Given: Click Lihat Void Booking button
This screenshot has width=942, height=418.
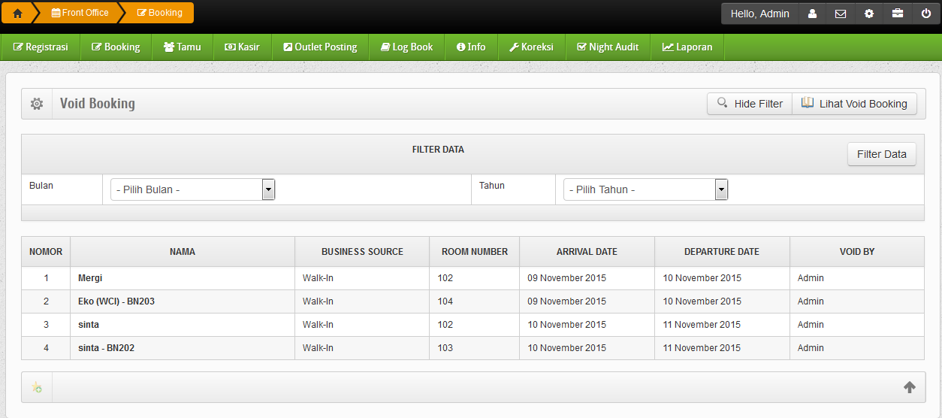Looking at the screenshot, I should pyautogui.click(x=853, y=104).
